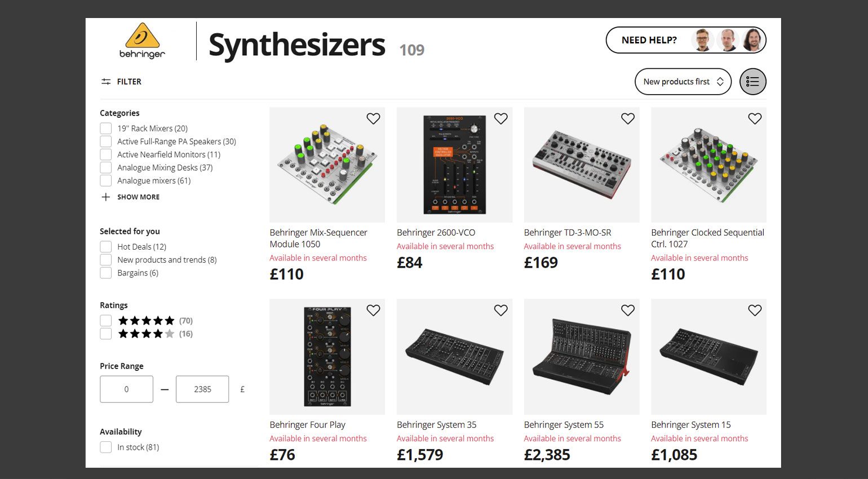Open the Behringer Clocked Sequential Ctrl. 1027 thumbnail
This screenshot has width=868, height=479.
[708, 165]
